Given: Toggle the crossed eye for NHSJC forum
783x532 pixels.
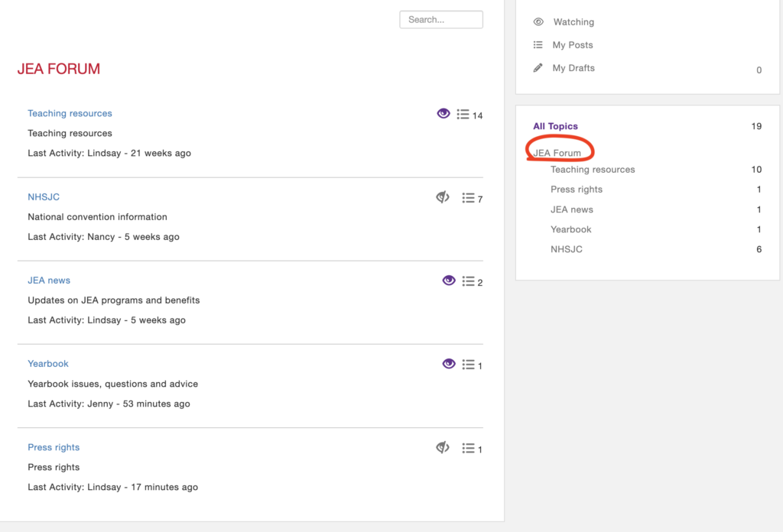Looking at the screenshot, I should pyautogui.click(x=443, y=197).
